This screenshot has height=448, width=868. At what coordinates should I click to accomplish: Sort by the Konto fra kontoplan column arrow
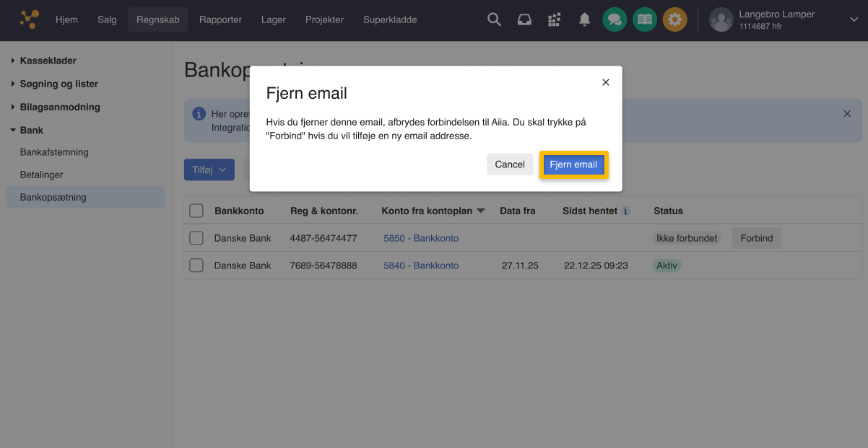click(480, 211)
